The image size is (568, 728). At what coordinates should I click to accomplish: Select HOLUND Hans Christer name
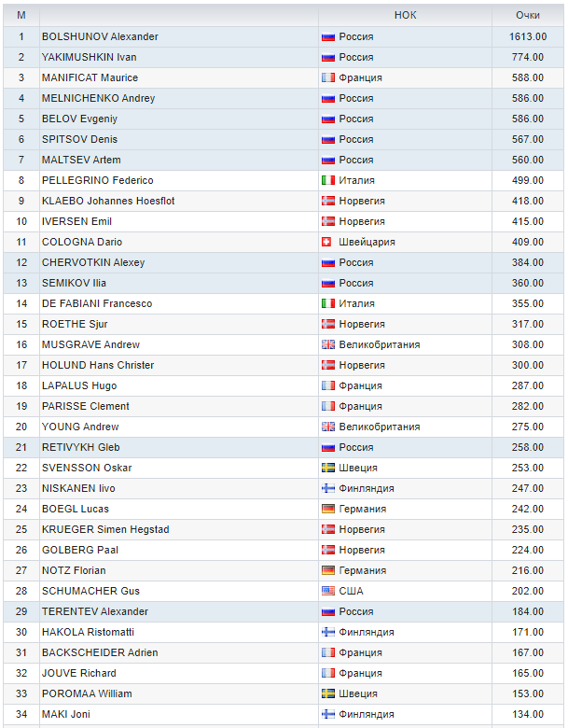98,365
